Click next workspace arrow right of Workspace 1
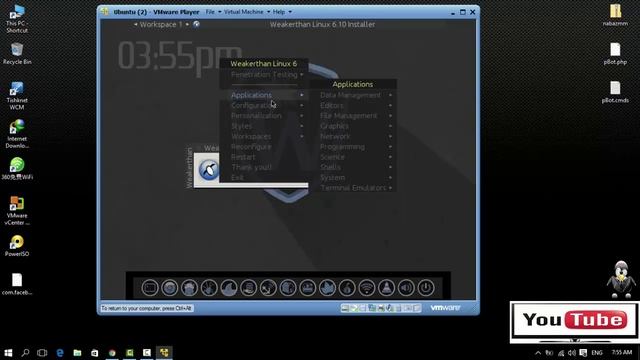The height and width of the screenshot is (360, 640). point(187,24)
